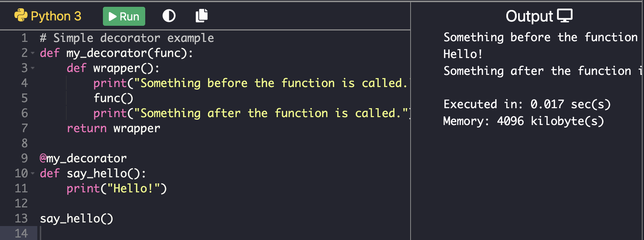Click line number 1 in the gutter
The width and height of the screenshot is (644, 240).
point(24,38)
